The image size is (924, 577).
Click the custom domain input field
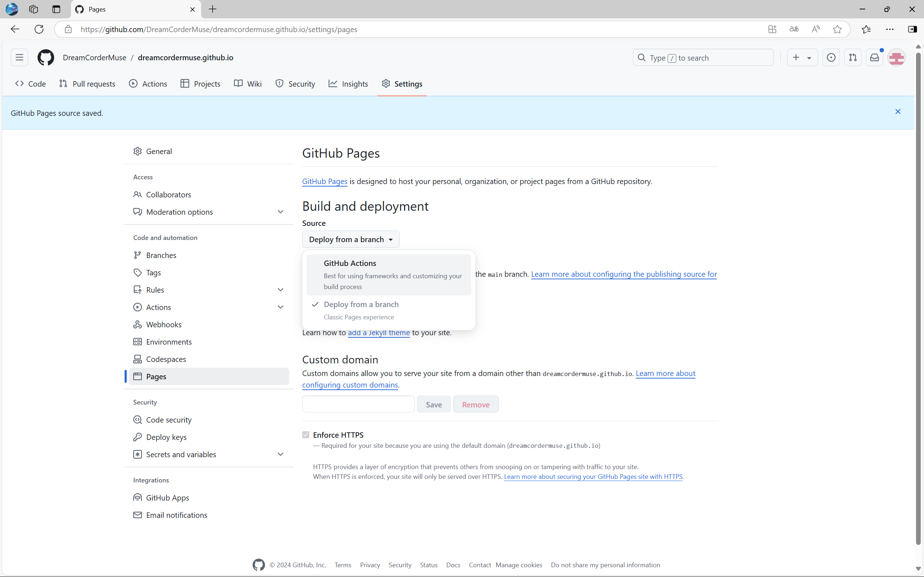(358, 404)
